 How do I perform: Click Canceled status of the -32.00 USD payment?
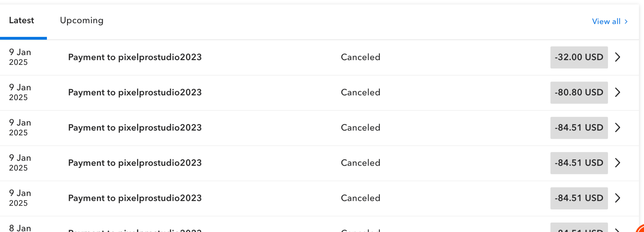click(360, 57)
